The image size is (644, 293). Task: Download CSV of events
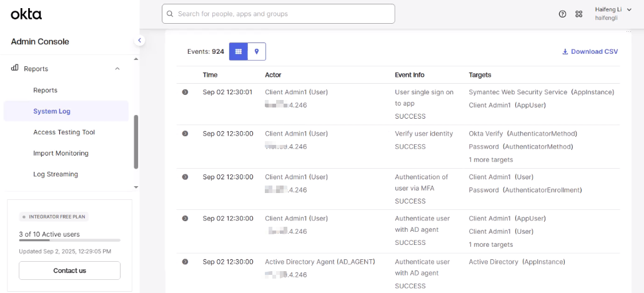[590, 52]
